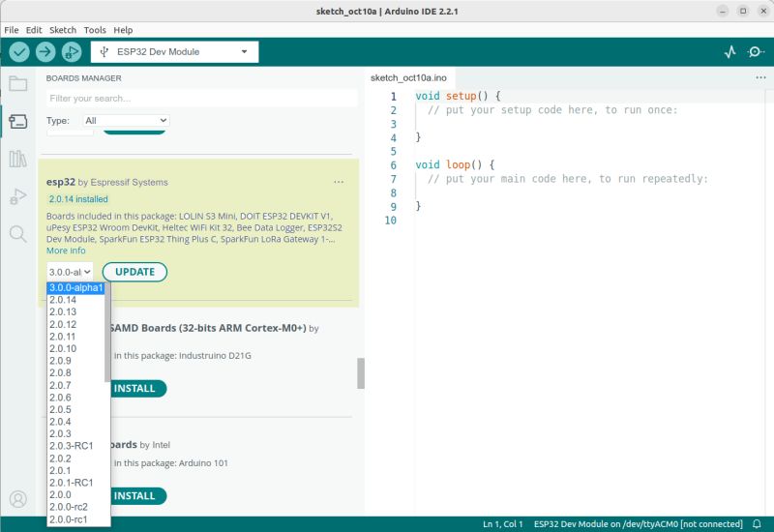Click code line 1 void setup()
This screenshot has height=532, width=774.
(x=458, y=96)
